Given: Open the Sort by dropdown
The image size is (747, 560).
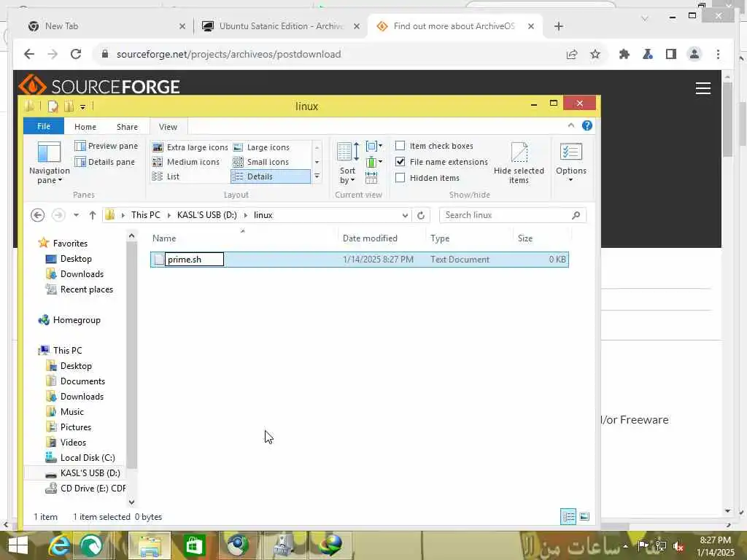Looking at the screenshot, I should (x=348, y=163).
